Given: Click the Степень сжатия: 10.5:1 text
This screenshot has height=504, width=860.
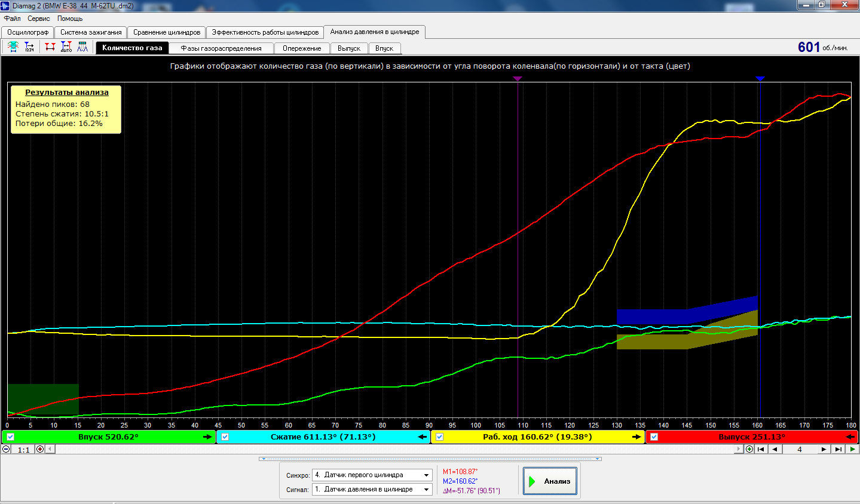Looking at the screenshot, I should coord(62,114).
